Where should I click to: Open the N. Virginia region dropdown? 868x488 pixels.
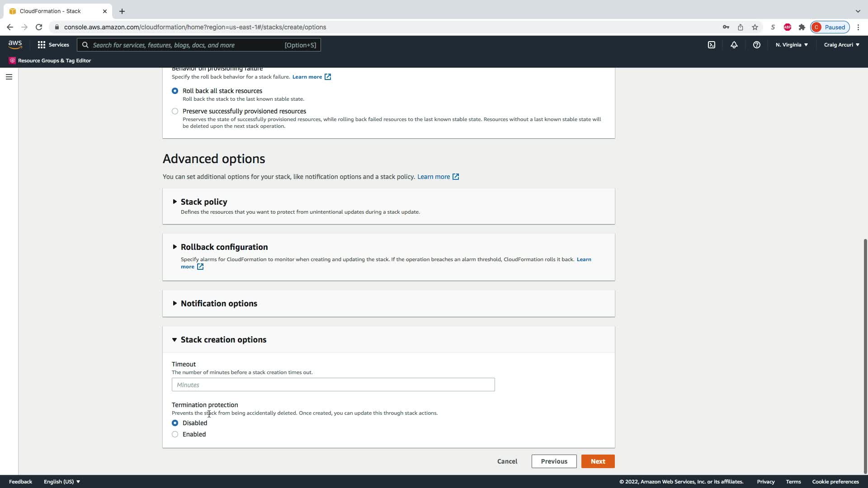pos(791,45)
